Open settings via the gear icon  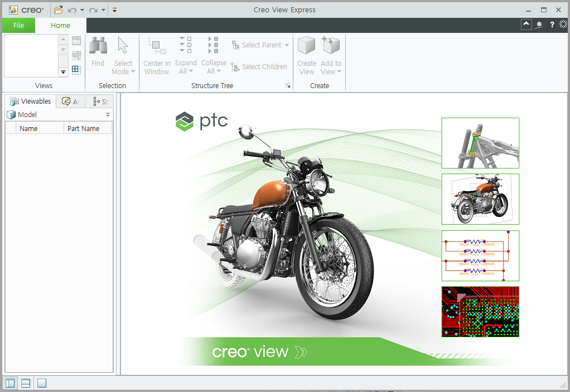pyautogui.click(x=563, y=25)
